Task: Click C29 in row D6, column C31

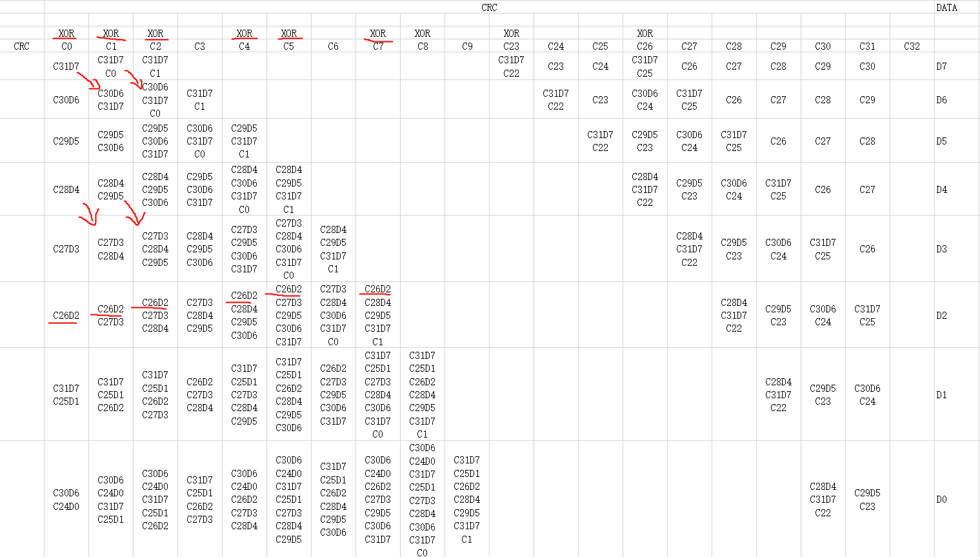Action: pyautogui.click(x=868, y=99)
